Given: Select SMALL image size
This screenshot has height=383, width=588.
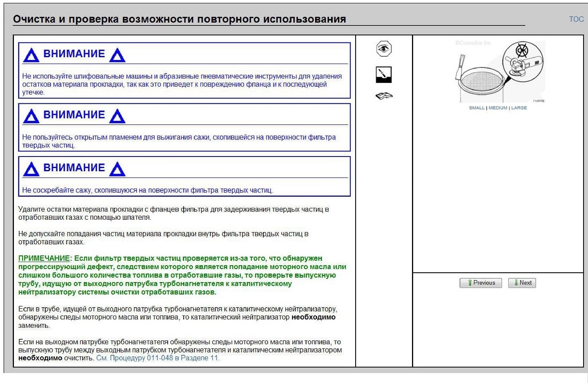Looking at the screenshot, I should coord(477,108).
